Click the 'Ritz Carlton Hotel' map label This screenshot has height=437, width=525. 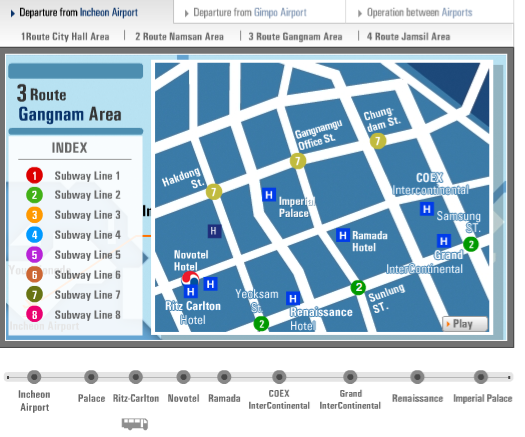[x=193, y=312]
